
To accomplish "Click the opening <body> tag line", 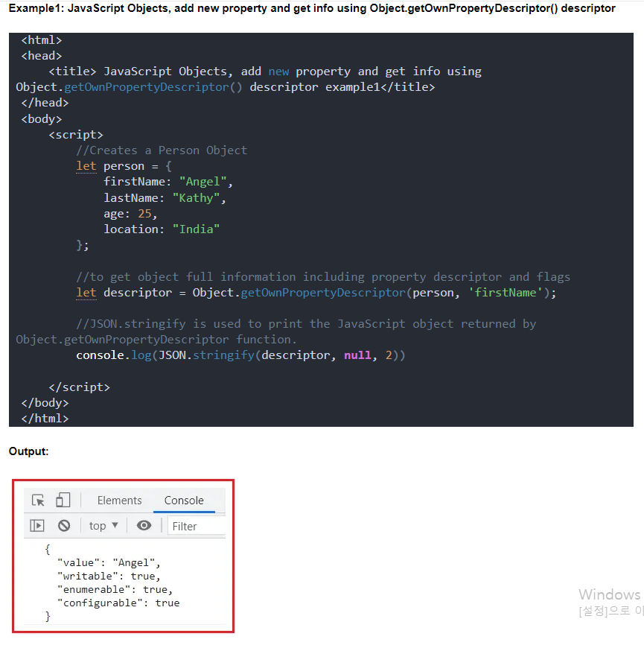I will click(x=42, y=119).
